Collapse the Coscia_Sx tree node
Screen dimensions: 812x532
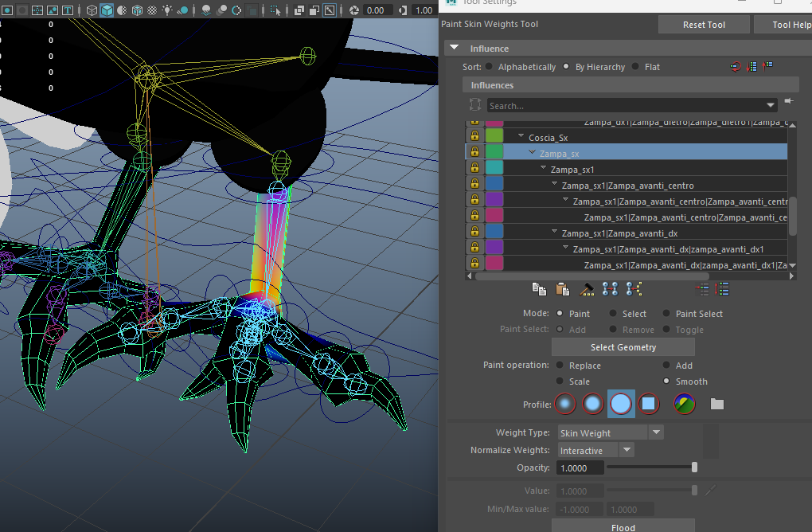[x=521, y=137]
